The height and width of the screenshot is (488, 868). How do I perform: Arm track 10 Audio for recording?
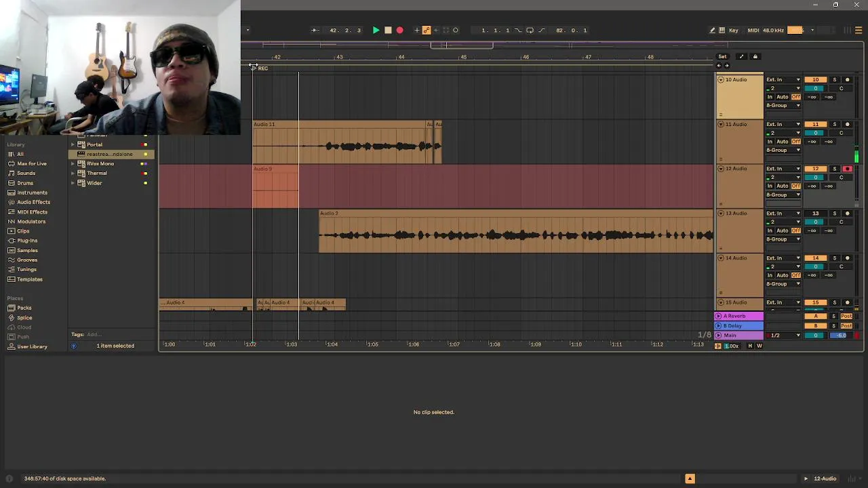coord(847,80)
